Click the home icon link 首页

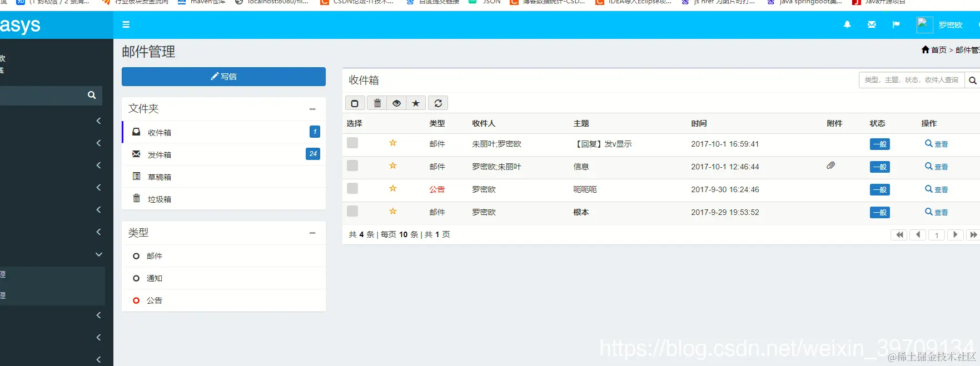[x=934, y=50]
